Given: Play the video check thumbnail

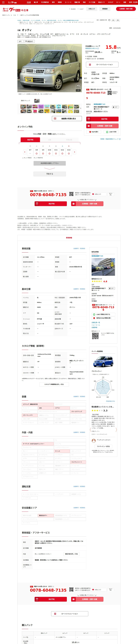Looking at the screenshot, I should click(x=37, y=101).
